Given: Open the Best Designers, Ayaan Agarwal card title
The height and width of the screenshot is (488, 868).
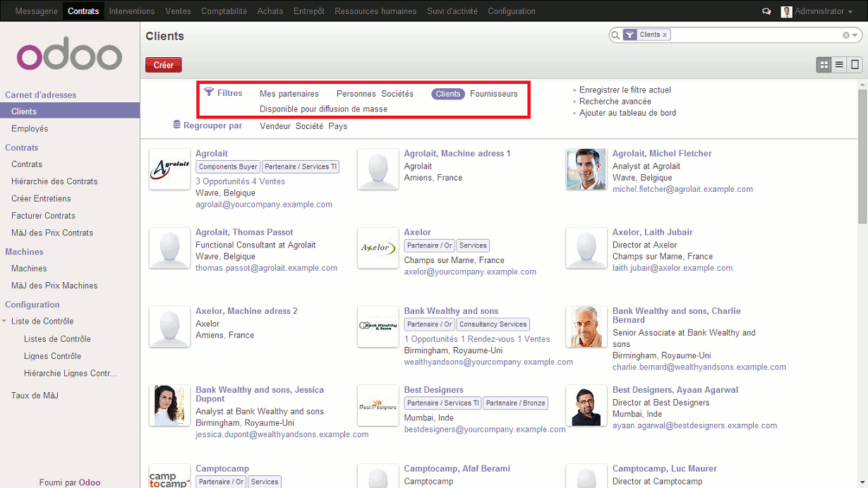Looking at the screenshot, I should (675, 390).
